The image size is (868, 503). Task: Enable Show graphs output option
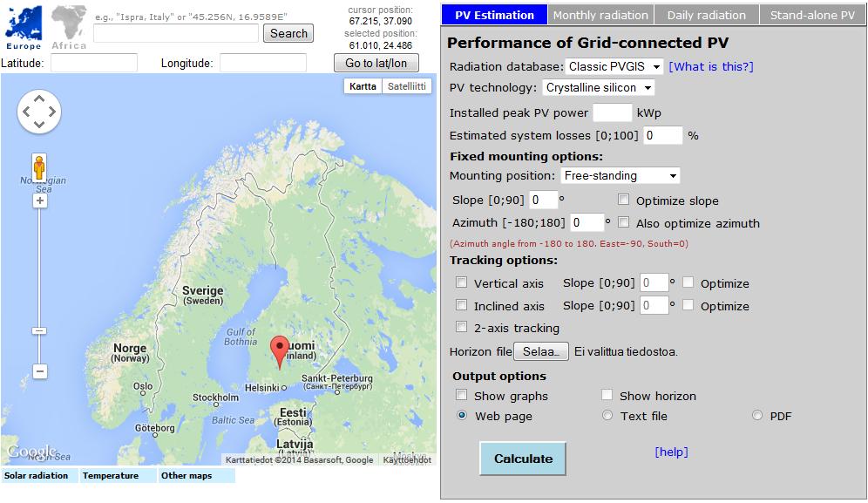tap(461, 395)
